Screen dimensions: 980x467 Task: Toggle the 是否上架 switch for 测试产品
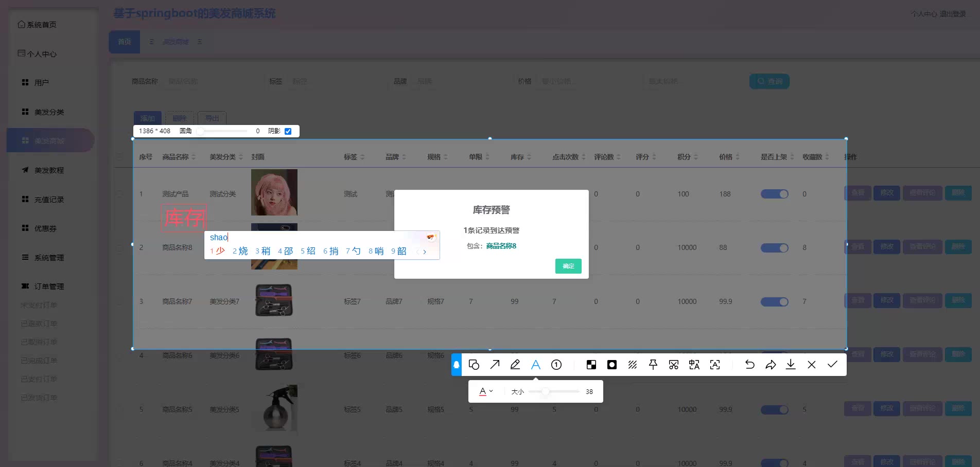[775, 194]
